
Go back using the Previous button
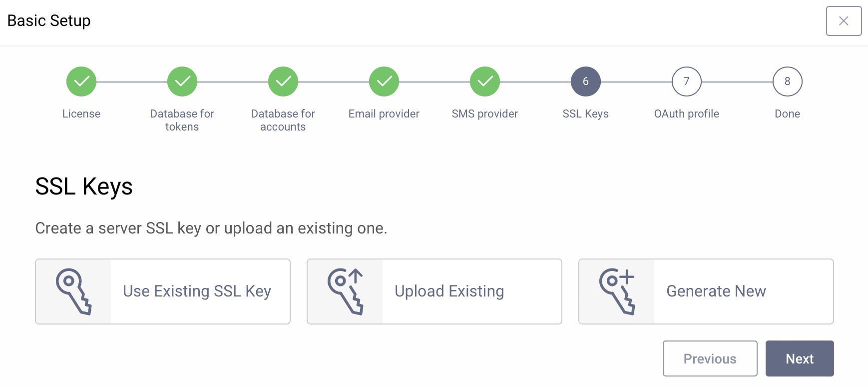(710, 358)
